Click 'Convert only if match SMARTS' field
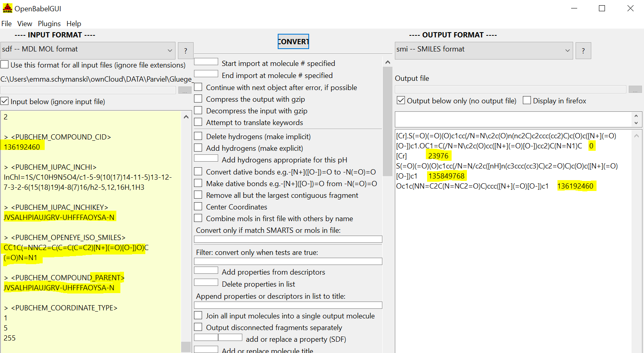The height and width of the screenshot is (353, 644). 288,239
